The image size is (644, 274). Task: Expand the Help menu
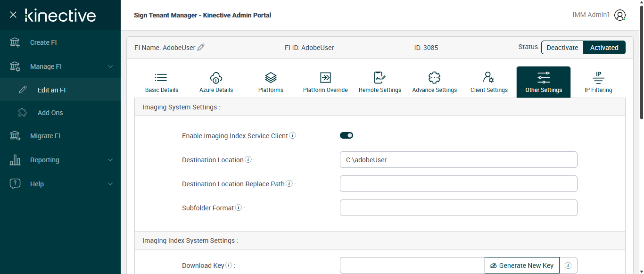[x=110, y=184]
